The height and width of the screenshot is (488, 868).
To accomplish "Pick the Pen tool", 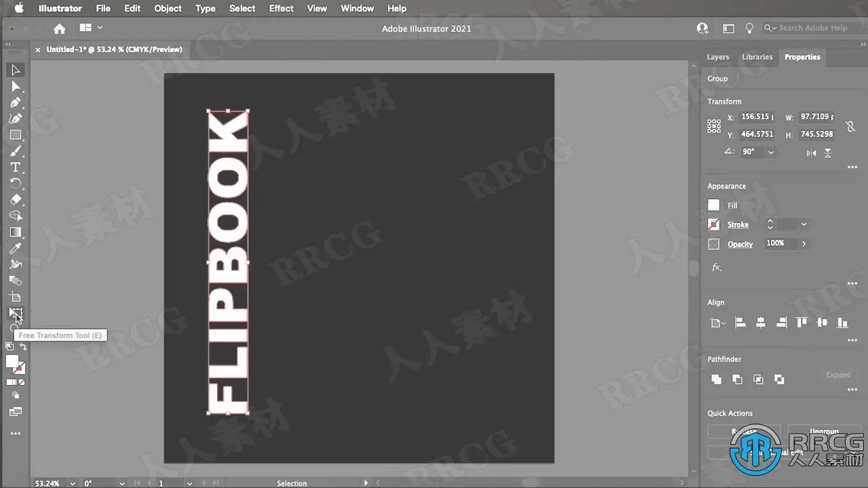I will click(16, 102).
